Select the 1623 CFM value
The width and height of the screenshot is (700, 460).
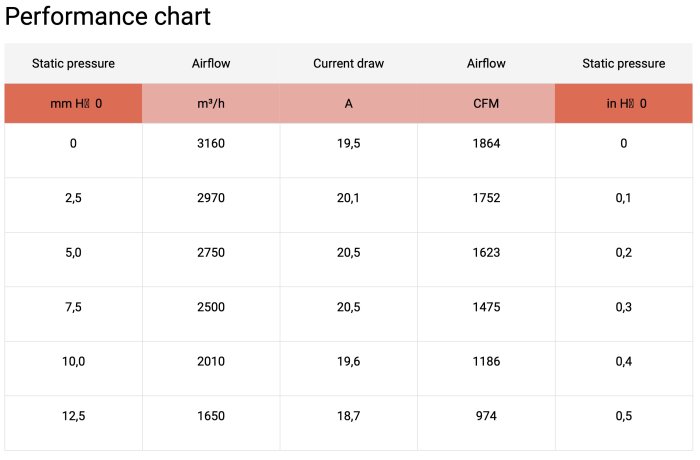pos(486,252)
